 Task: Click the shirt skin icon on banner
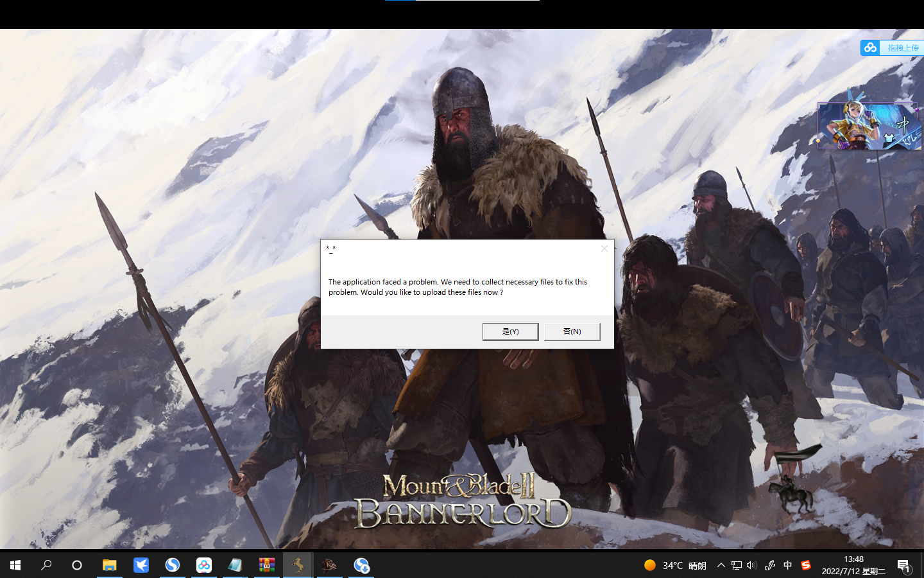[889, 137]
